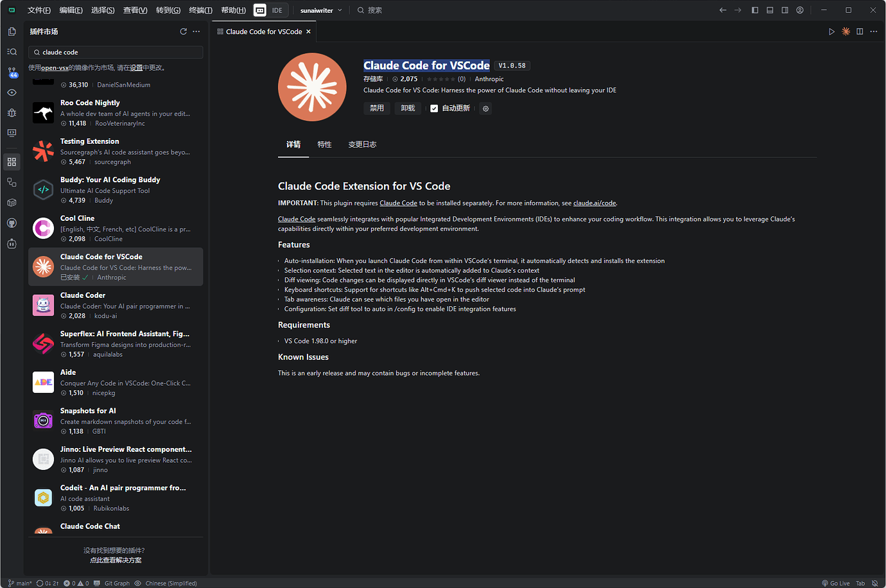Switch to the 变更日志 changelog tab
The height and width of the screenshot is (588, 886).
[x=362, y=144]
